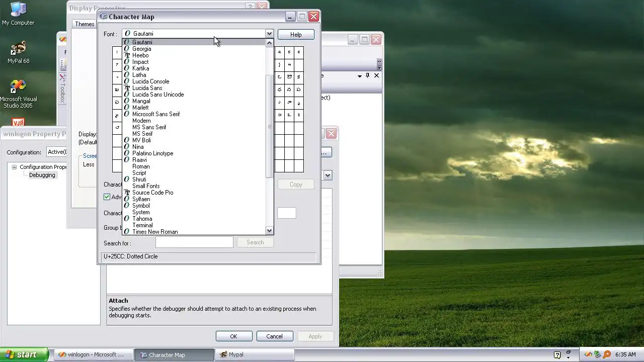Select Heebo font from list
This screenshot has width=644, height=362.
(194, 55)
